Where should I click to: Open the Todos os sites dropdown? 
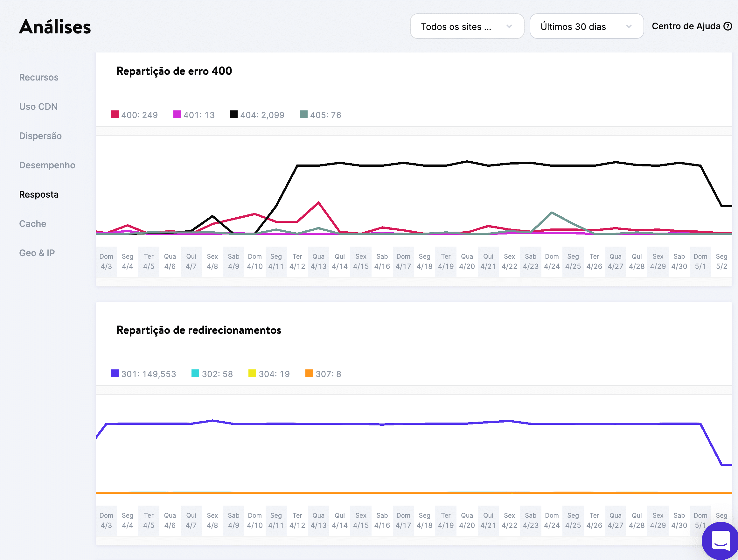tap(467, 26)
